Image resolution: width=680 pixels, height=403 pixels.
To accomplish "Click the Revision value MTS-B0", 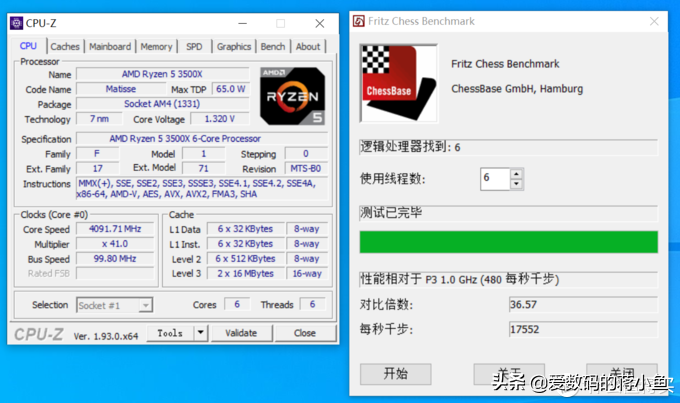I will (x=306, y=168).
